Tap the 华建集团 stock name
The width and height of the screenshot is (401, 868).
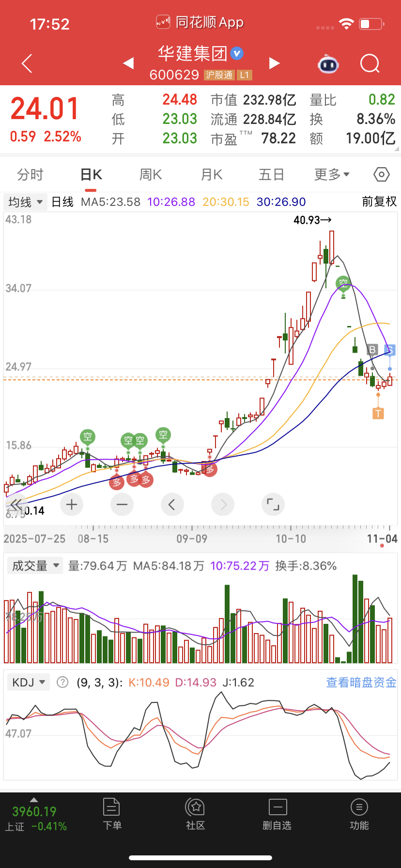point(193,53)
